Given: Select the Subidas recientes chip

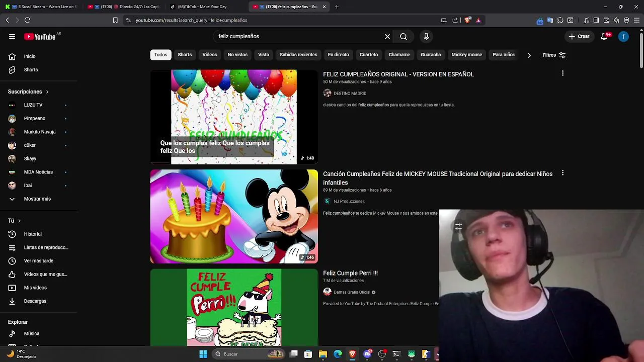Looking at the screenshot, I should 298,55.
